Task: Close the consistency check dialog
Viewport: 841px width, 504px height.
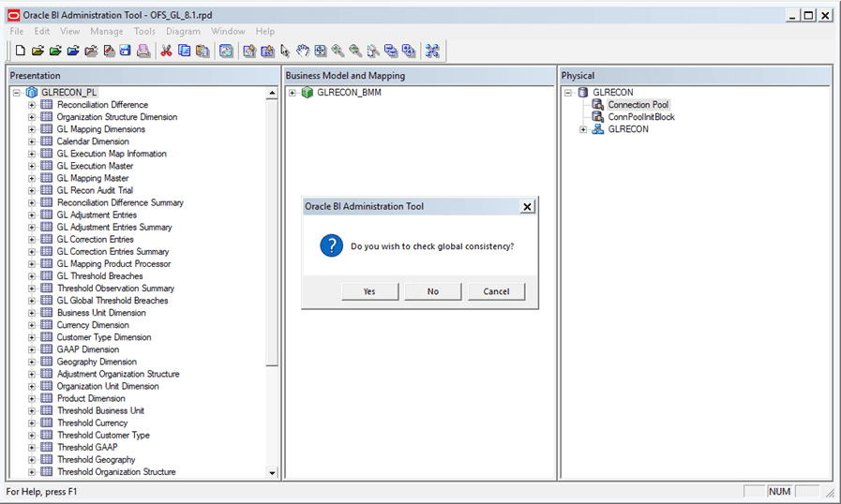Action: coord(527,206)
